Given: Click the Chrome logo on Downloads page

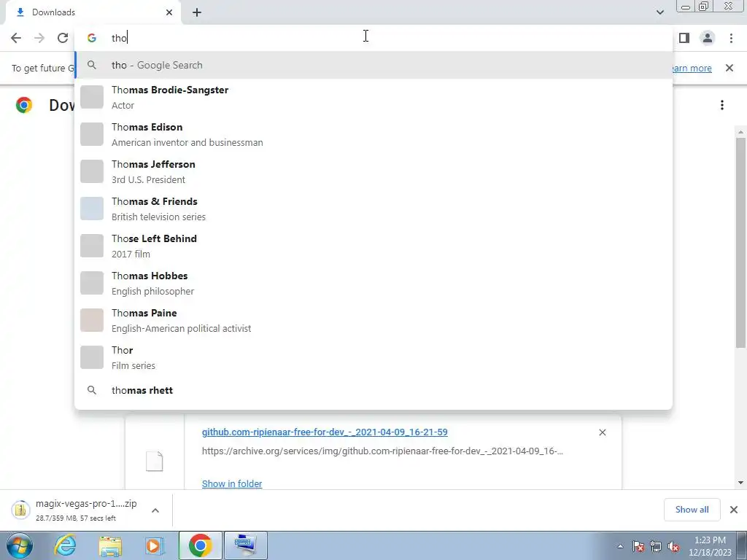Looking at the screenshot, I should (24, 105).
